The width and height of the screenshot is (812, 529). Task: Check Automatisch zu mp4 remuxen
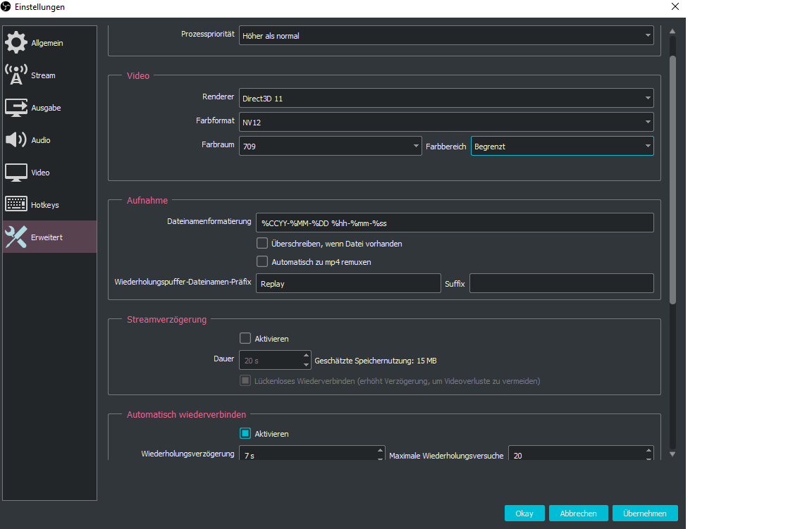coord(262,261)
